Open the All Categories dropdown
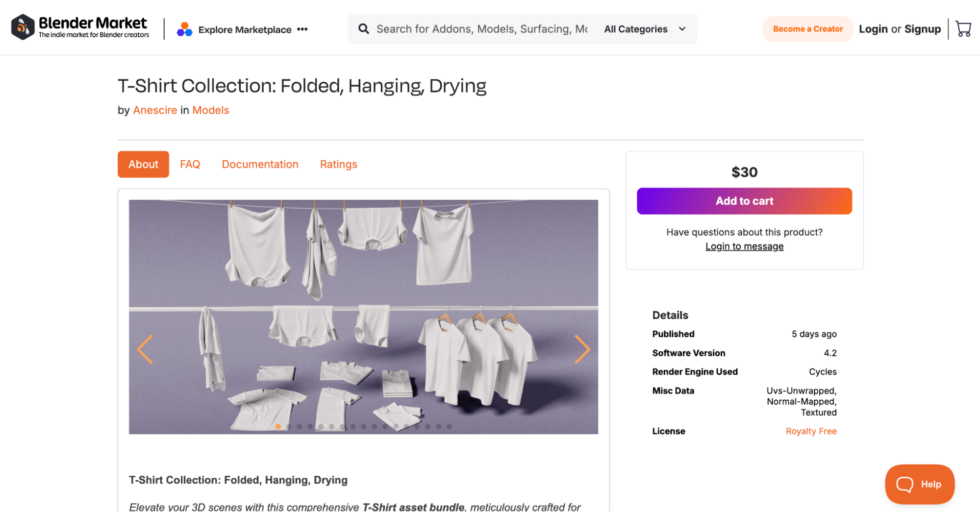 [x=636, y=29]
